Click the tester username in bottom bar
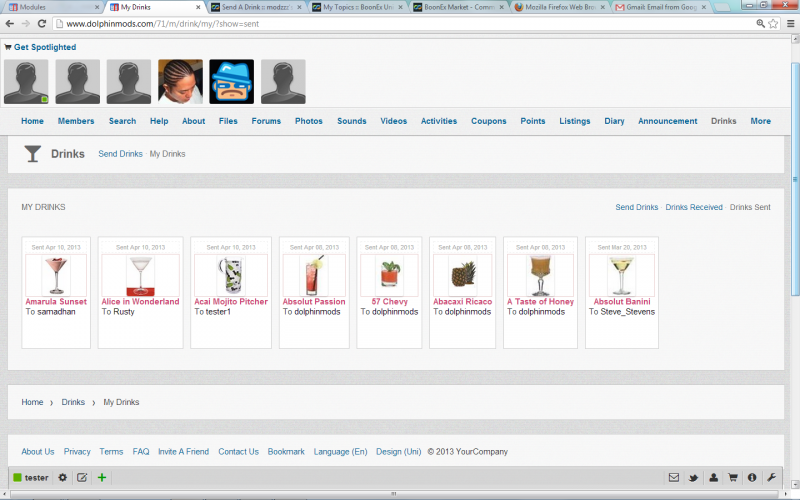Viewport: 800px width, 500px height. [x=36, y=478]
